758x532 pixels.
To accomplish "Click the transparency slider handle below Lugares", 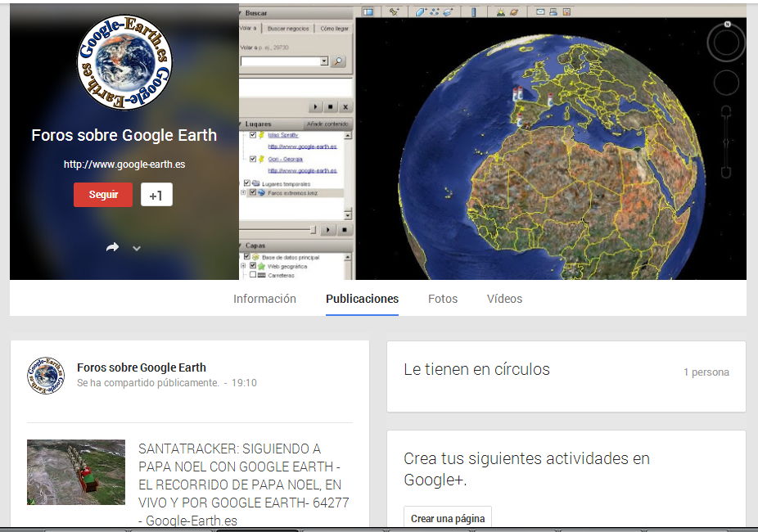I will [x=313, y=230].
